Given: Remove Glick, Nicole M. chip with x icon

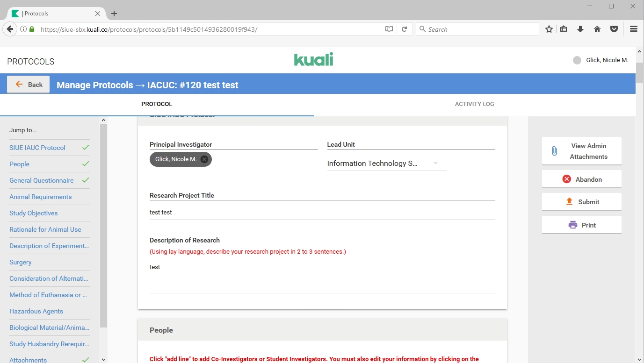Looking at the screenshot, I should pos(204,159).
